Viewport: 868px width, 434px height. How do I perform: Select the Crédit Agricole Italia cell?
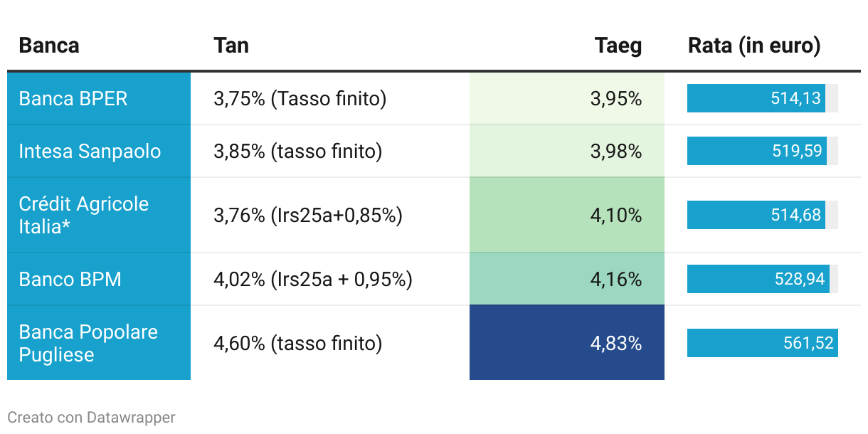[99, 215]
